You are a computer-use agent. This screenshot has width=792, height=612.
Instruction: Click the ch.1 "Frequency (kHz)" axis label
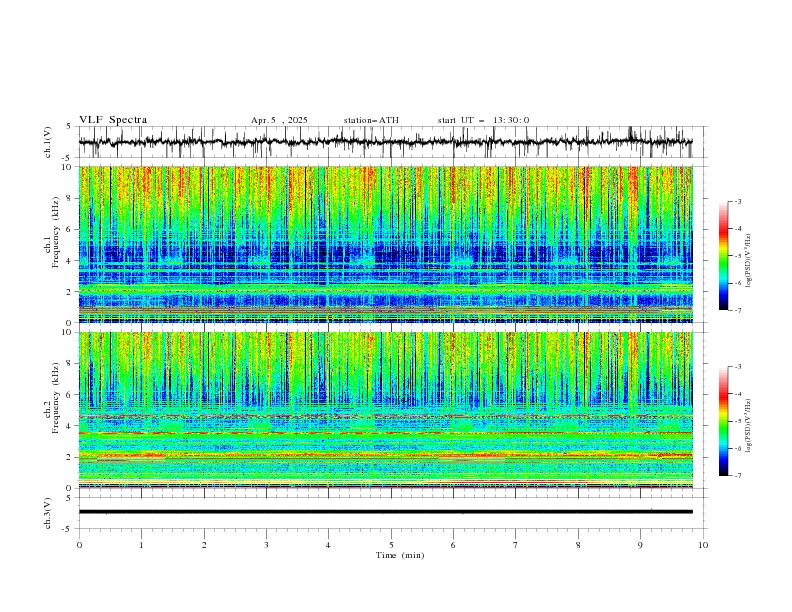click(57, 232)
